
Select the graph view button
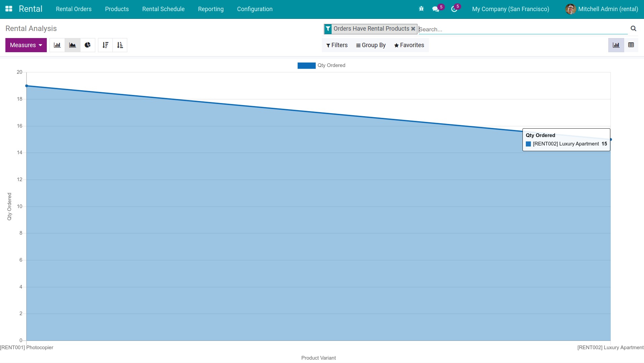pos(616,45)
